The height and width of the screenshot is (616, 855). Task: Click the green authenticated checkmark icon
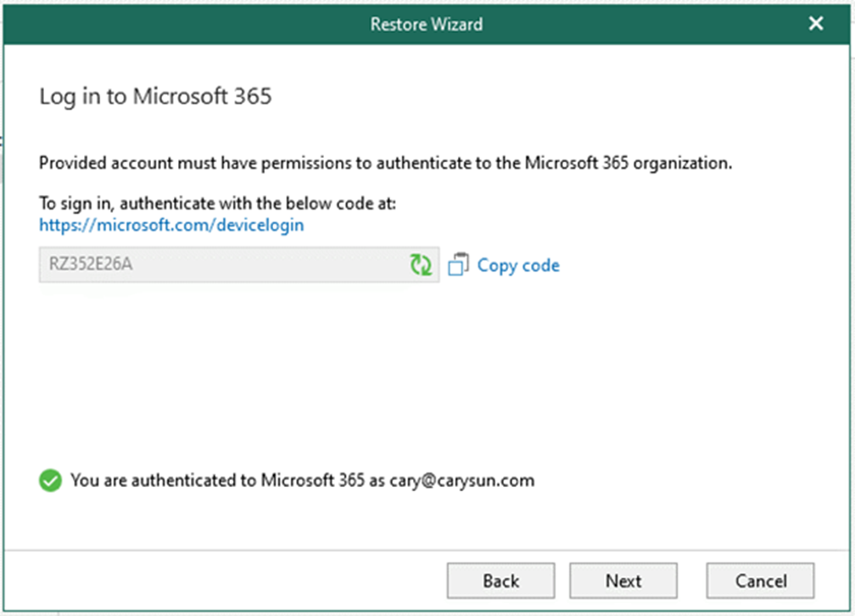(50, 481)
